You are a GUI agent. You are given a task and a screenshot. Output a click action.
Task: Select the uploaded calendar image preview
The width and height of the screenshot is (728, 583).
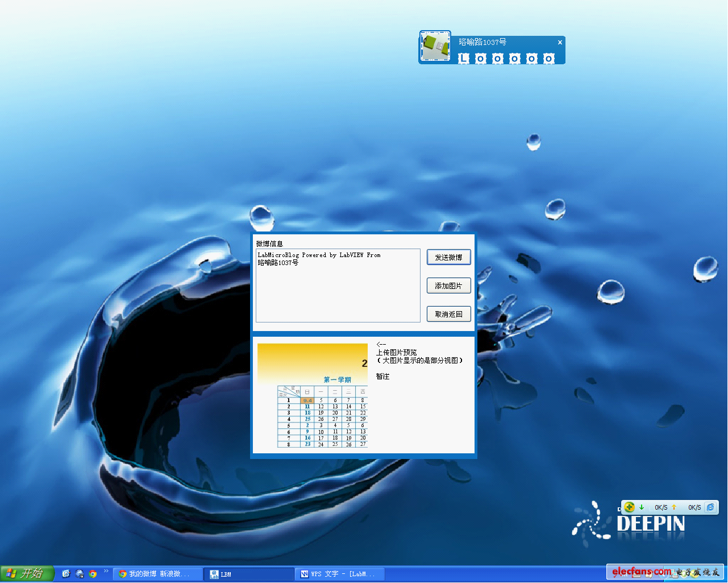coord(313,395)
